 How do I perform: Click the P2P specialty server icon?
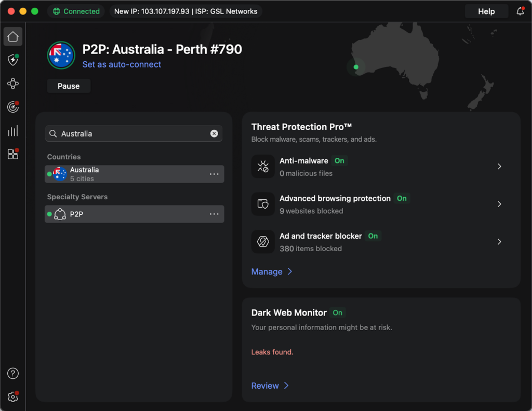[x=60, y=214]
